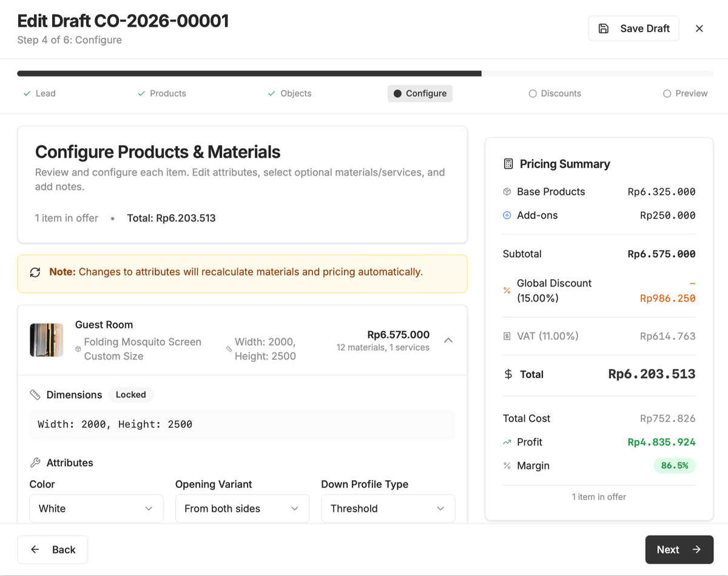
Task: Click the green trend arrow beside Profit
Action: pyautogui.click(x=507, y=442)
